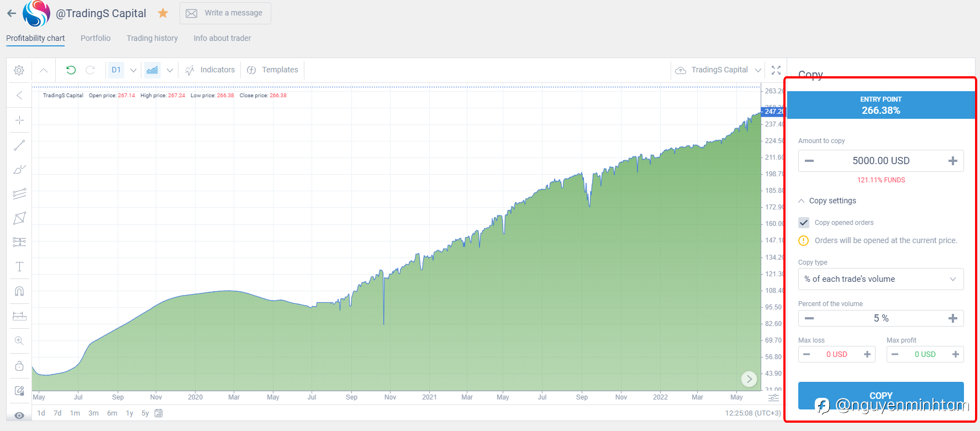
Task: Set chart range to 3m
Action: (93, 413)
